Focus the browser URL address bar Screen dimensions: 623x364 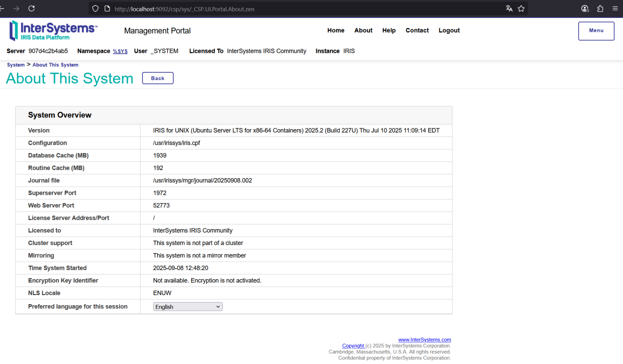304,9
